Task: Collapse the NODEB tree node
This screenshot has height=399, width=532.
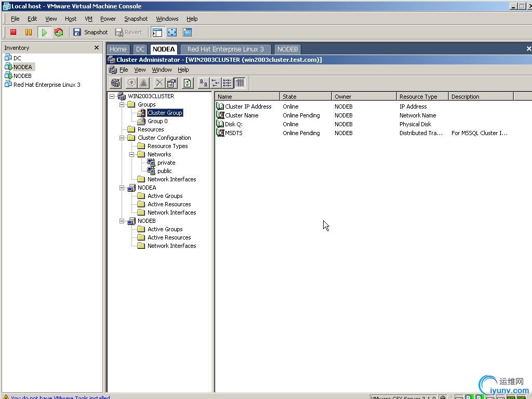Action: point(122,221)
